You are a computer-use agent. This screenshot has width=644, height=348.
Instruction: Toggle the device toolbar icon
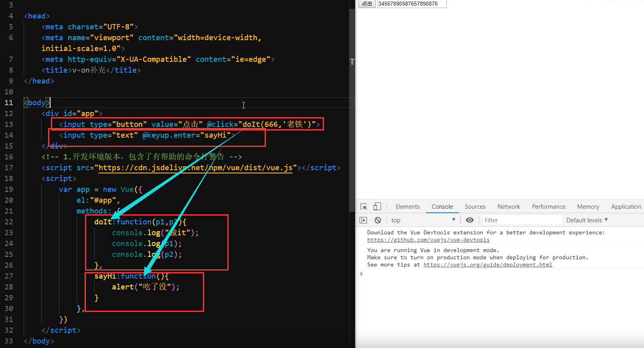[x=377, y=207]
